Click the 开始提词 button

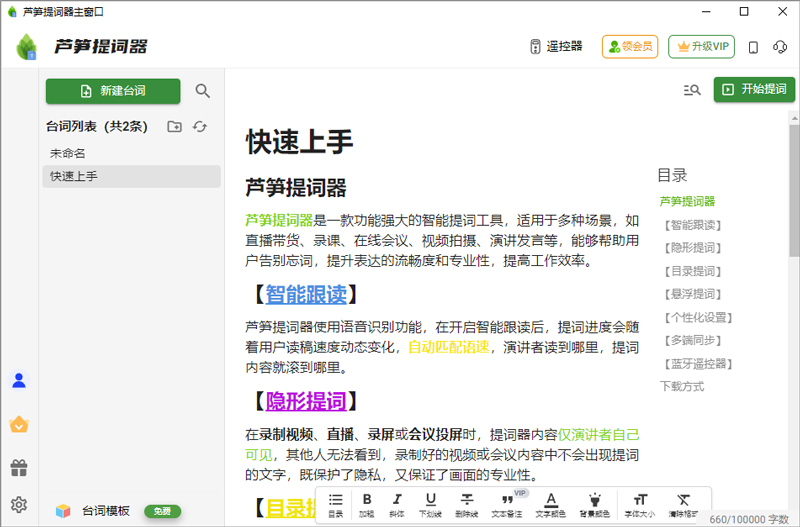point(754,89)
